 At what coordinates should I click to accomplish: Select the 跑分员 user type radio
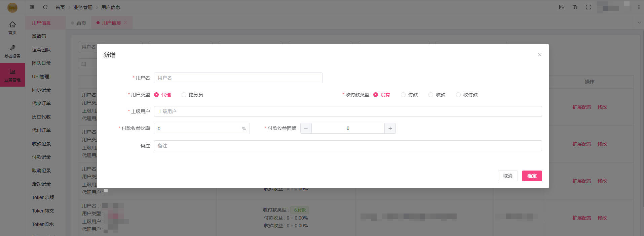(184, 95)
